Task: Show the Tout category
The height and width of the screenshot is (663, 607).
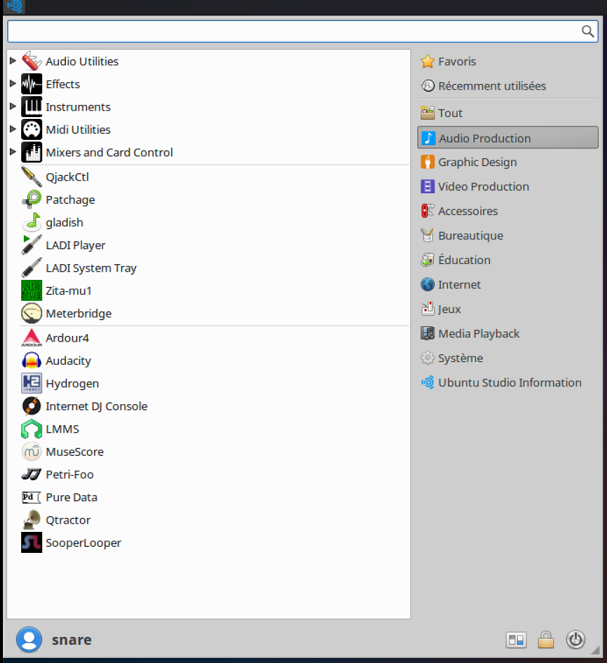Action: pos(508,113)
